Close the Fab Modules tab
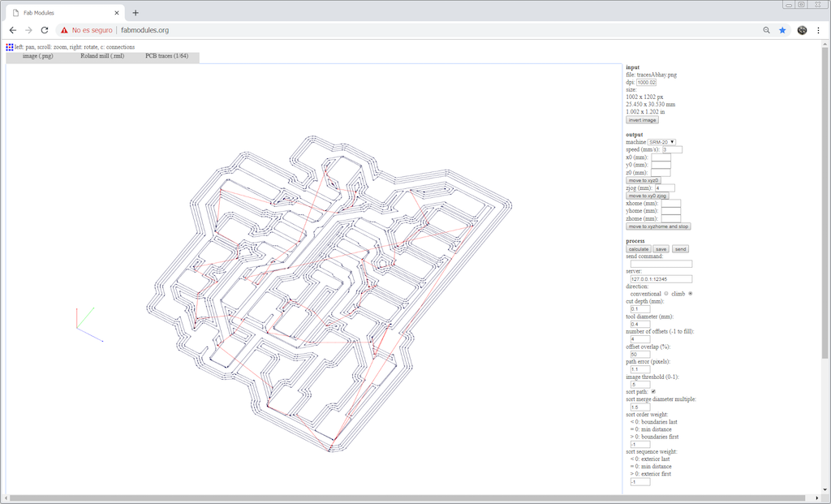The width and height of the screenshot is (831, 504). [x=117, y=13]
